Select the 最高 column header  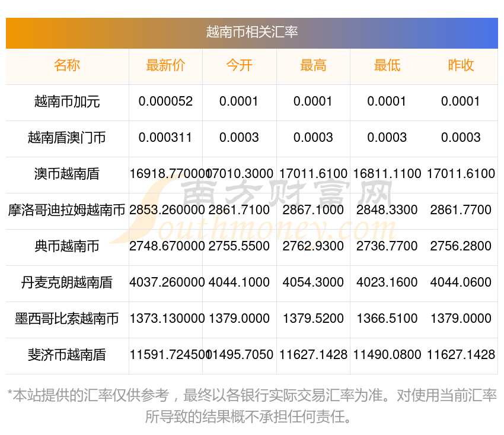(313, 65)
